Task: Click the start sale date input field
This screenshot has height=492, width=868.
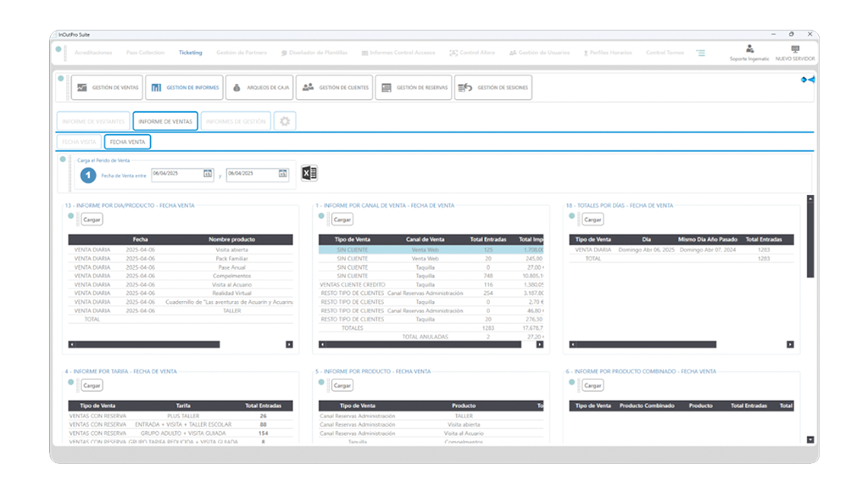Action: coord(176,174)
